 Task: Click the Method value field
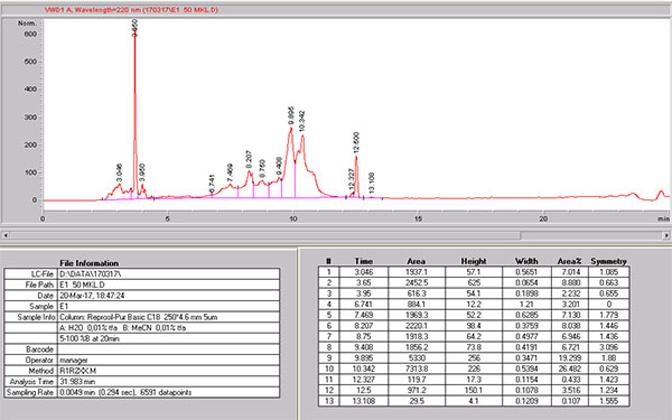[168, 371]
